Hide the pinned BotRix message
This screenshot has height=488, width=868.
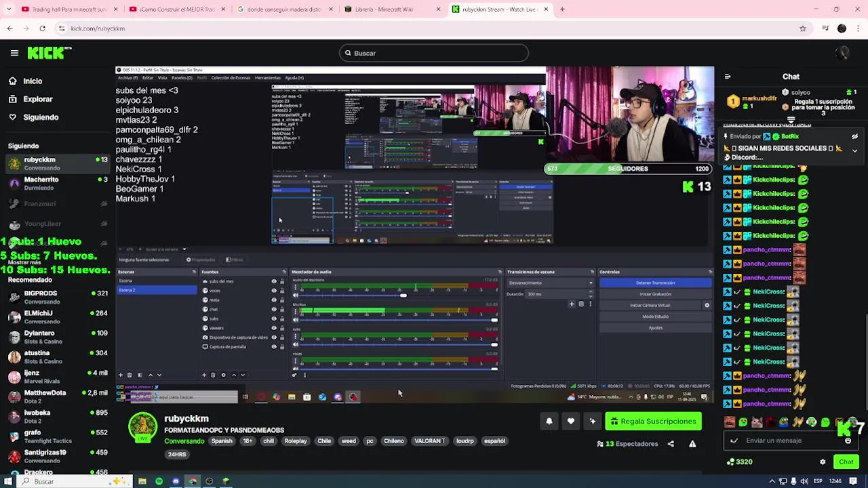click(854, 136)
